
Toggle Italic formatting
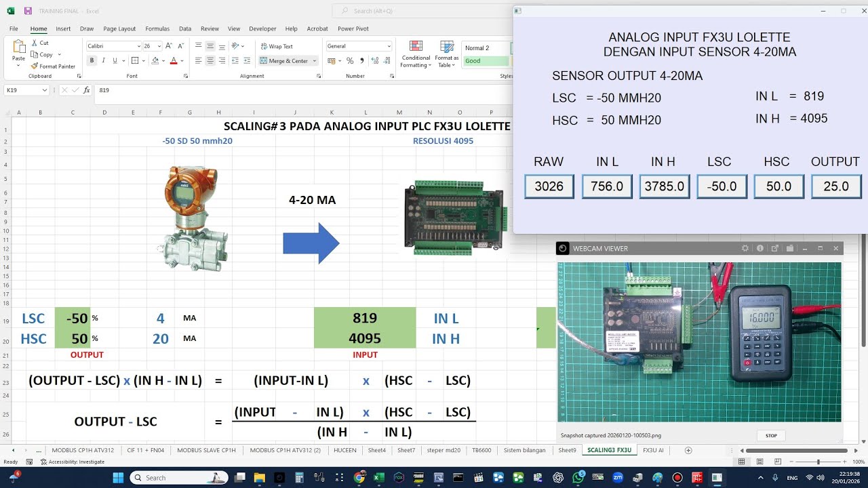[x=103, y=60]
